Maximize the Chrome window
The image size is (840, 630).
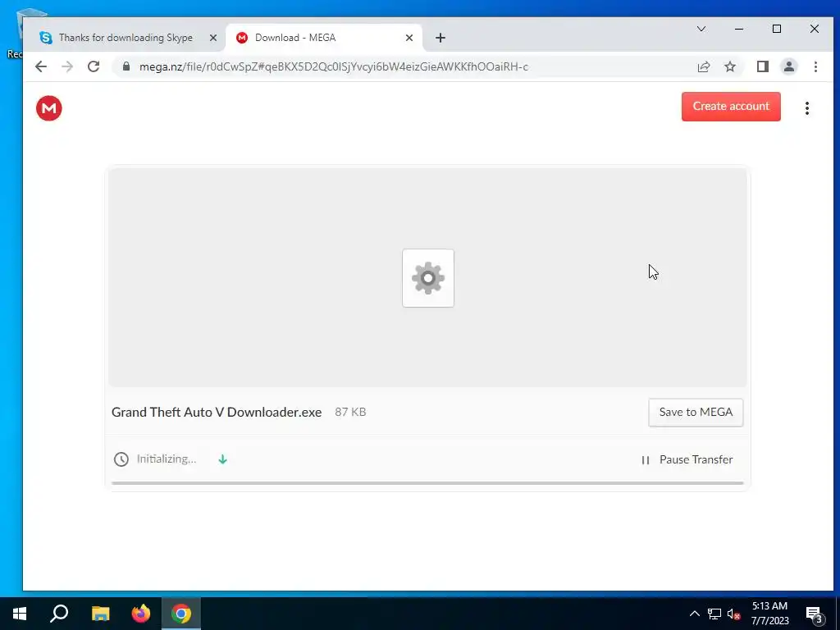pos(777,29)
